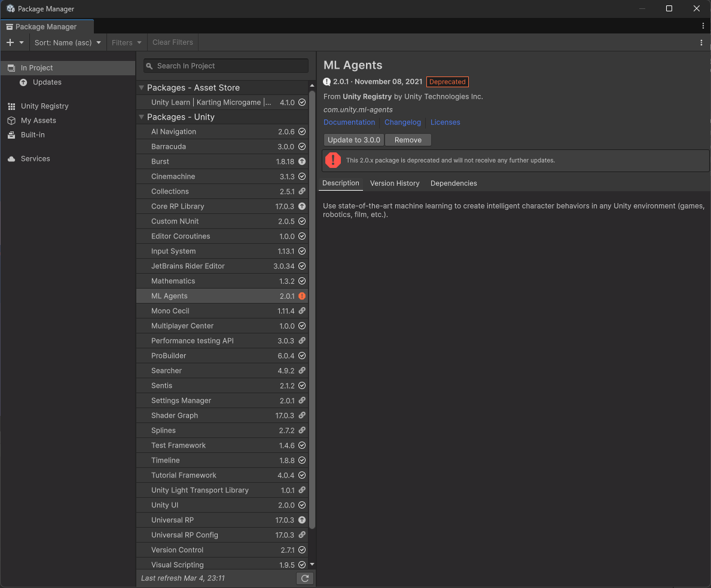Collapse the Packages - Asset Store group
711x588 pixels.
pos(142,87)
